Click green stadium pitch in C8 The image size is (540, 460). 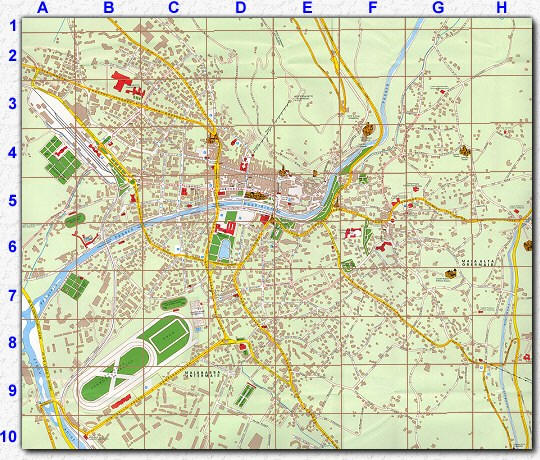170,334
